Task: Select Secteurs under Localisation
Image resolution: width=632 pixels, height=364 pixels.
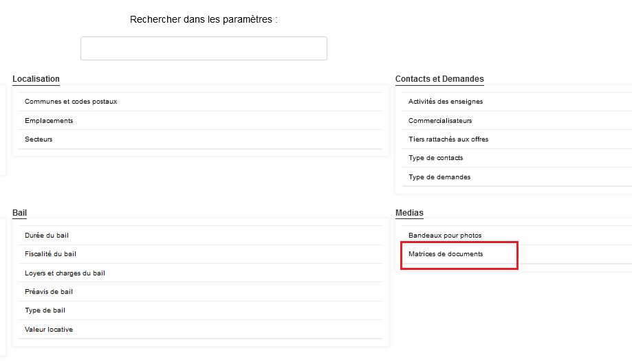Action: click(39, 139)
